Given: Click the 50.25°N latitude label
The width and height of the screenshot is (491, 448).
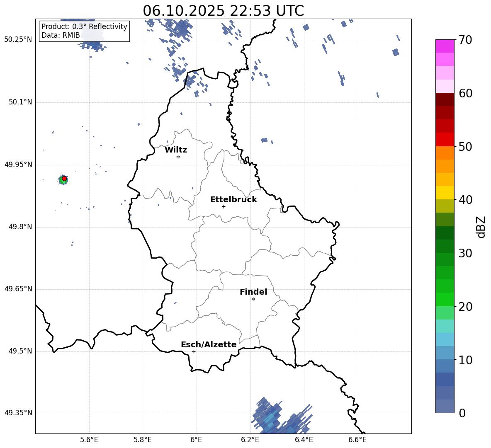Looking at the screenshot, I should [x=18, y=40].
